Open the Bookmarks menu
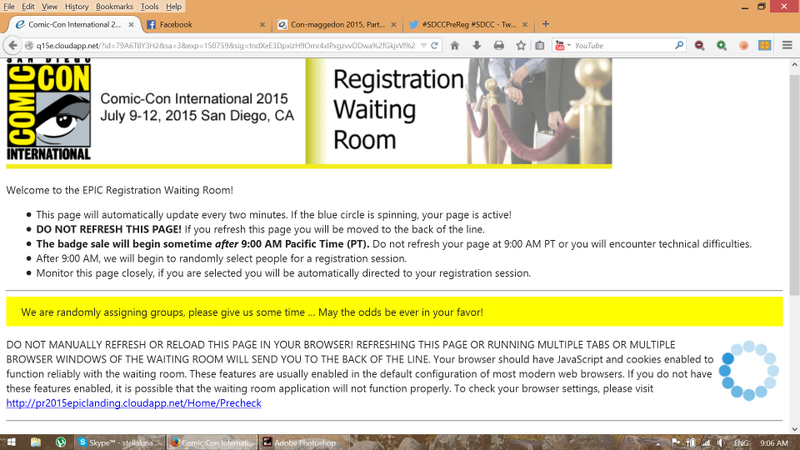Screen dimensions: 800x450 114,7
